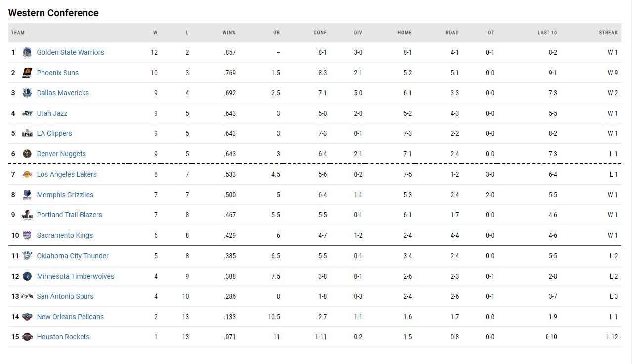Click the Portland Trail Blazers logo icon
This screenshot has width=632, height=364.
click(x=27, y=215)
